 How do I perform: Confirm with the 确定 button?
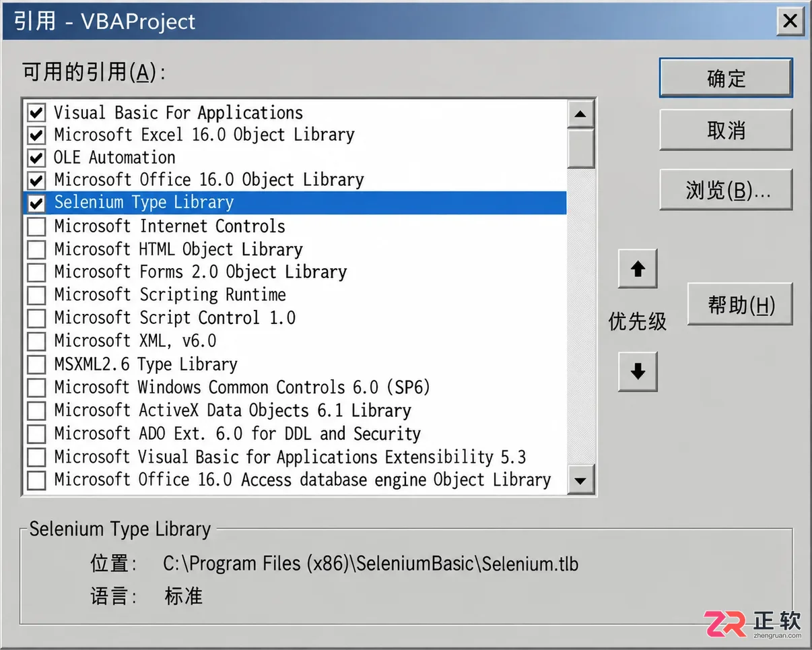[726, 78]
